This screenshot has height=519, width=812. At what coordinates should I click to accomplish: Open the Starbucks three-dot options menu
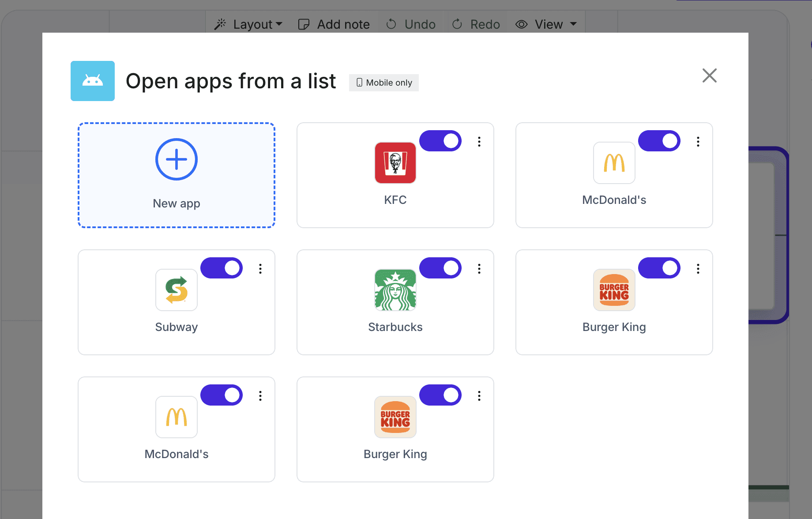pyautogui.click(x=479, y=269)
